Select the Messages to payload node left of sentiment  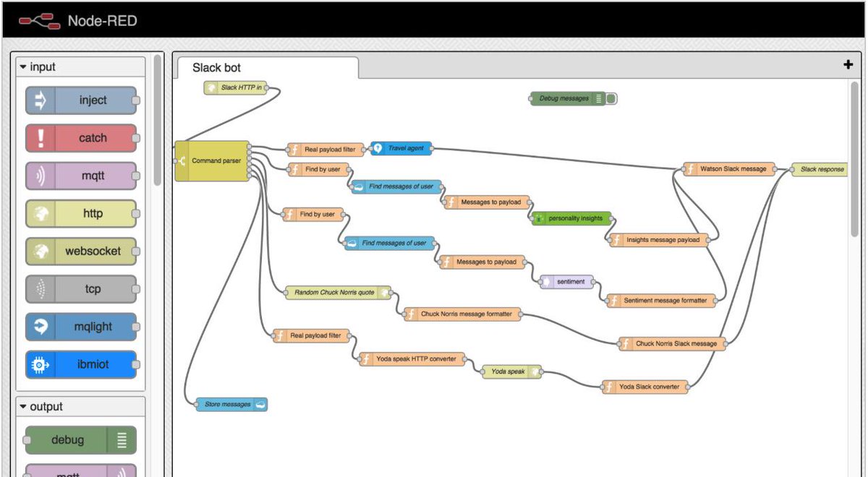pos(482,262)
